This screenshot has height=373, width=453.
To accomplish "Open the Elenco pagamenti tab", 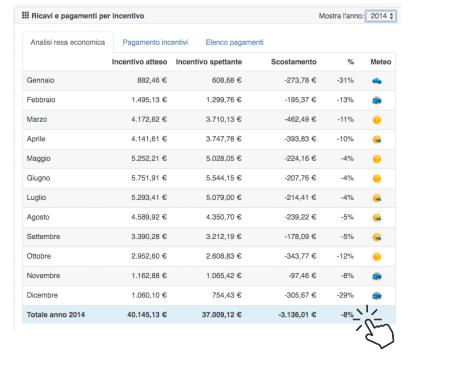I will pyautogui.click(x=234, y=42).
